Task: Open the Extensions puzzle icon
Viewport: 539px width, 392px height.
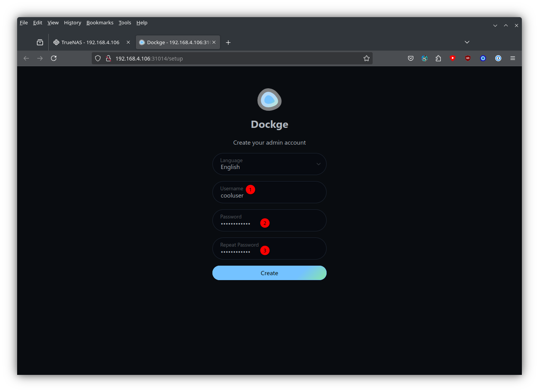Action: [438, 58]
